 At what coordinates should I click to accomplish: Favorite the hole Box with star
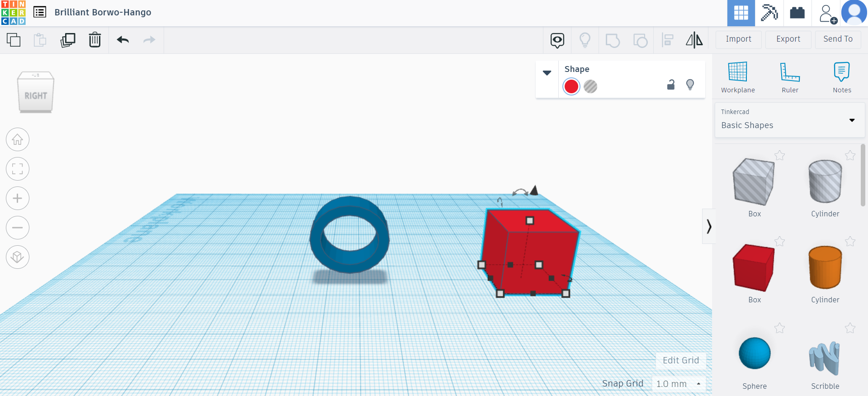click(779, 156)
